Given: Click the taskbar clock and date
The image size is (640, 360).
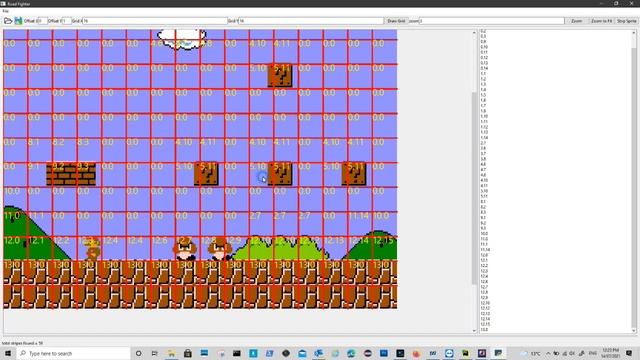Looking at the screenshot, I should [x=611, y=353].
